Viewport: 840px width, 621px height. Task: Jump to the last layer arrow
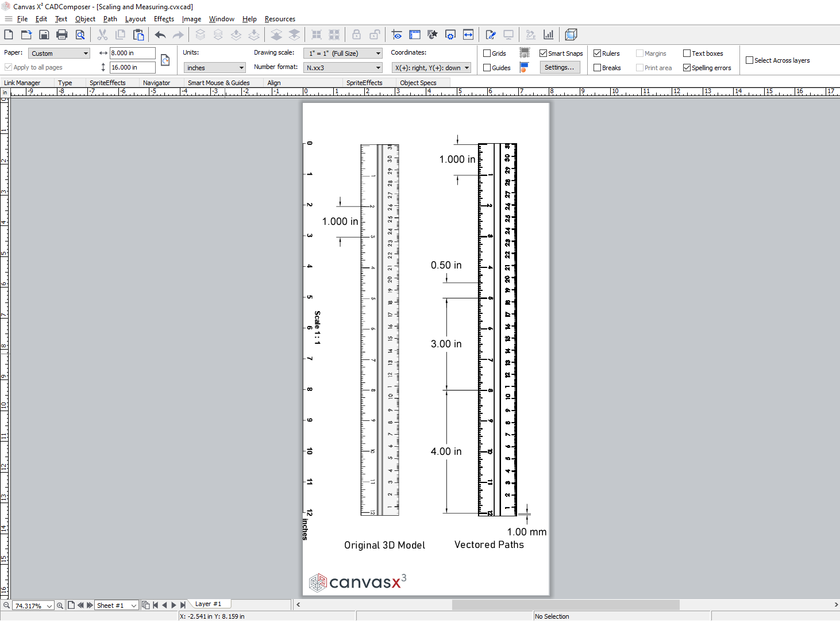tap(183, 605)
